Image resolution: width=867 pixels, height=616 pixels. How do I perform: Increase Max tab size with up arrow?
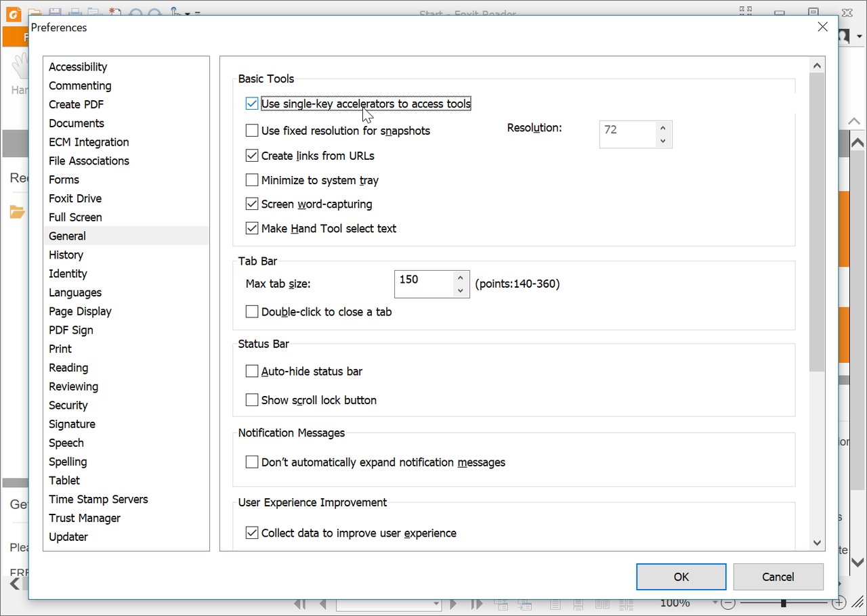click(x=461, y=278)
